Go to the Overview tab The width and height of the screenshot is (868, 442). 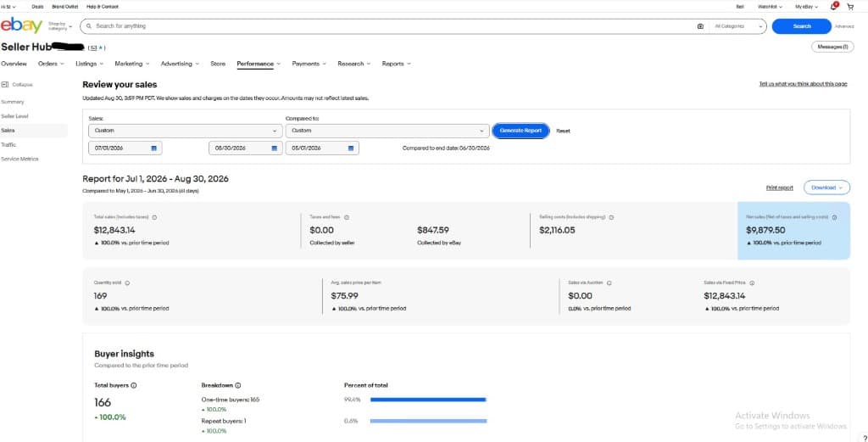(14, 64)
